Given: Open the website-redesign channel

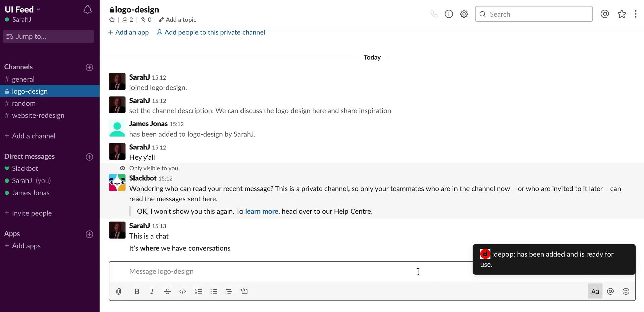Looking at the screenshot, I should pyautogui.click(x=50, y=115).
